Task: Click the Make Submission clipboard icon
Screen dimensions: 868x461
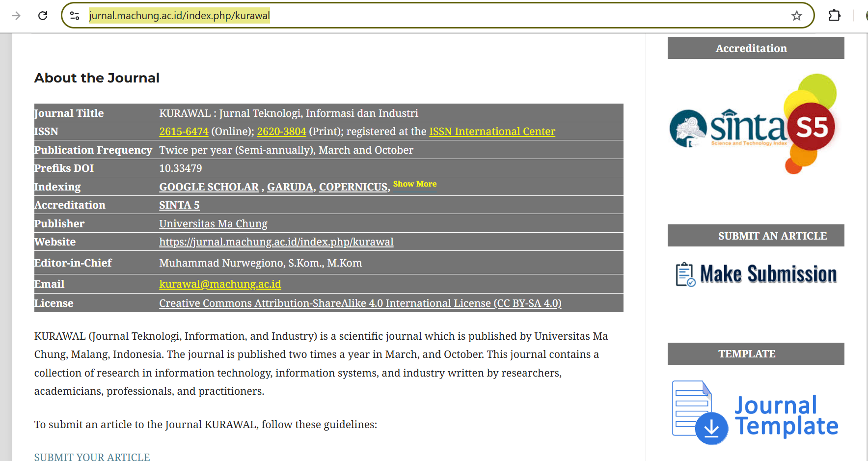Action: [x=685, y=274]
